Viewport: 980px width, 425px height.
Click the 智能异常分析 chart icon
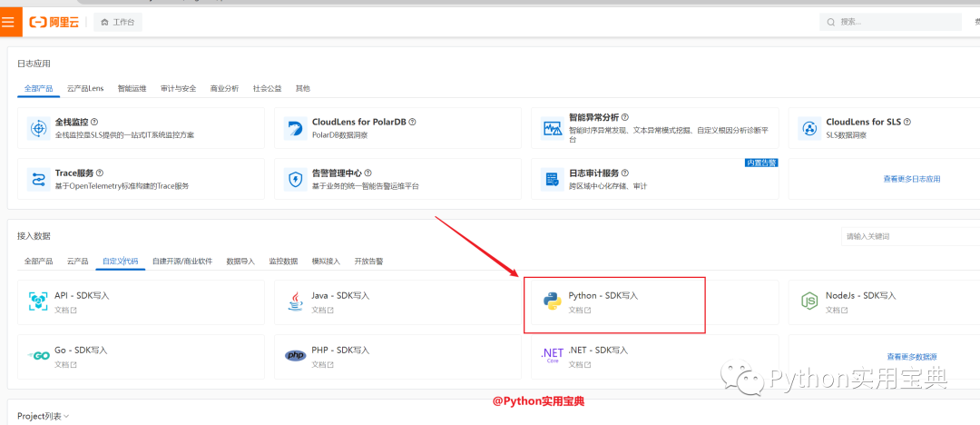[552, 128]
